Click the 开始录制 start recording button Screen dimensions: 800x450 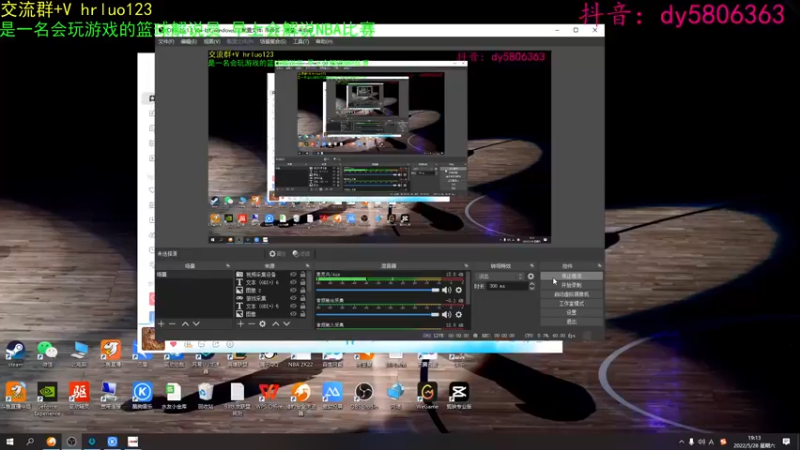tap(571, 285)
